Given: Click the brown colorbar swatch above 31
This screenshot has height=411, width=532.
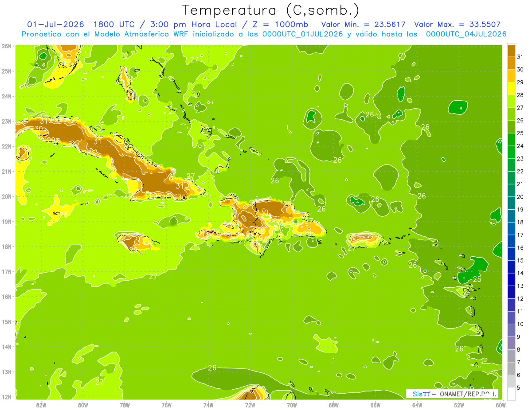Looking at the screenshot, I should pos(511,50).
